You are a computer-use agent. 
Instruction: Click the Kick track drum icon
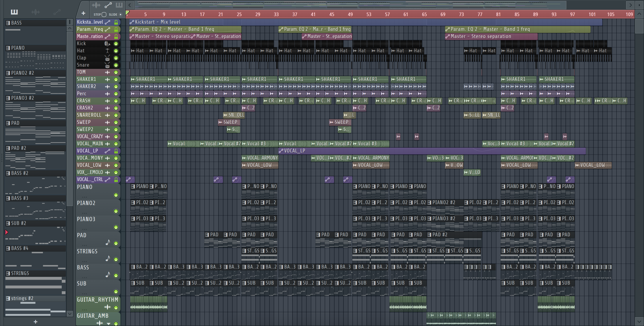pyautogui.click(x=107, y=44)
